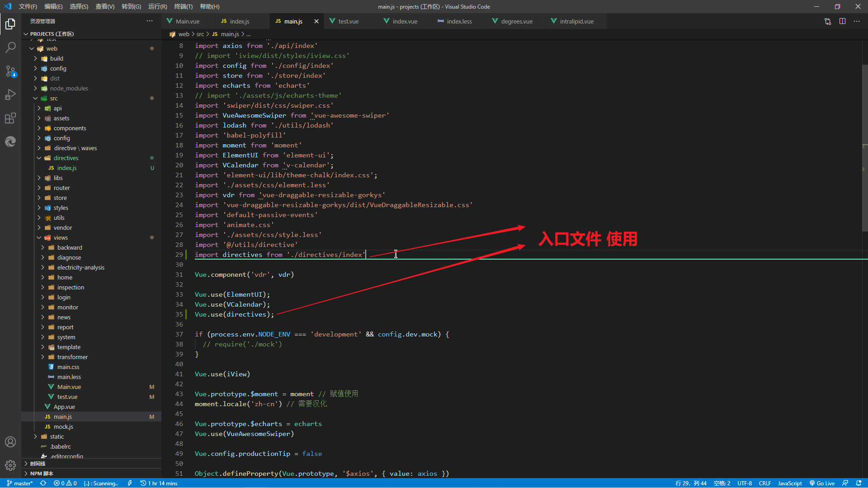Switch to the test.vue tab
Screen dimensions: 868x488
tap(349, 21)
